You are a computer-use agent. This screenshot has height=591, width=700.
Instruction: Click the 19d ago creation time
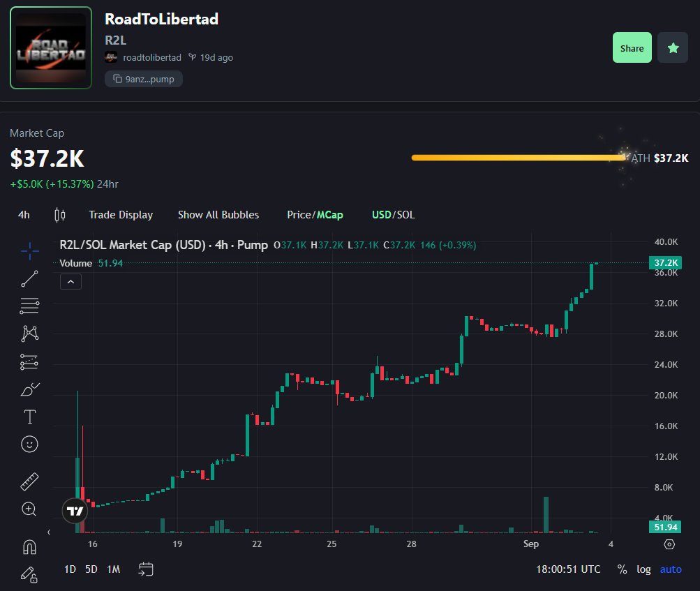click(216, 58)
